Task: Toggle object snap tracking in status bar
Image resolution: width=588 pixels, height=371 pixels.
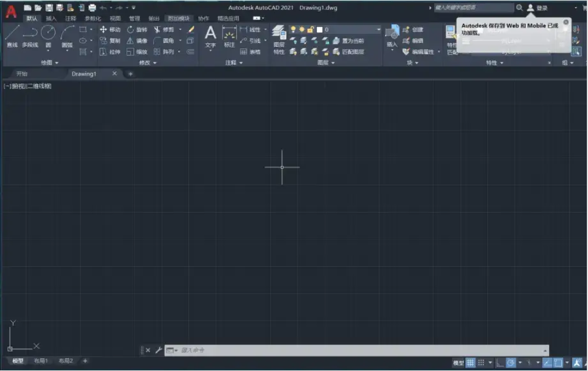Action: (548, 362)
